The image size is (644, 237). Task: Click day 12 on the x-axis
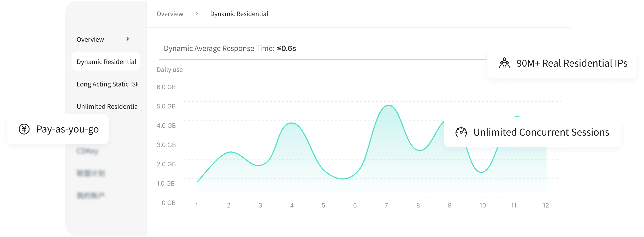tap(546, 206)
